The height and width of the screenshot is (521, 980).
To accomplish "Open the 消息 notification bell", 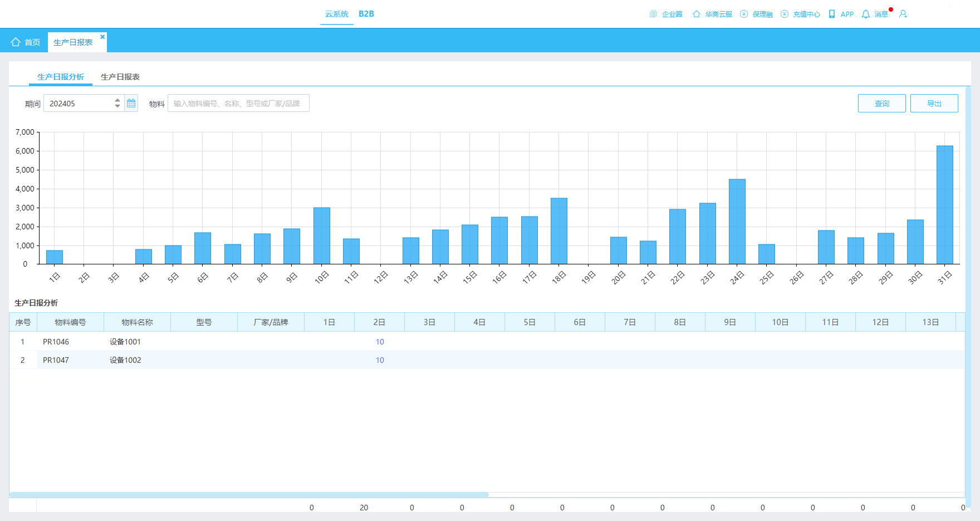I will (x=865, y=14).
